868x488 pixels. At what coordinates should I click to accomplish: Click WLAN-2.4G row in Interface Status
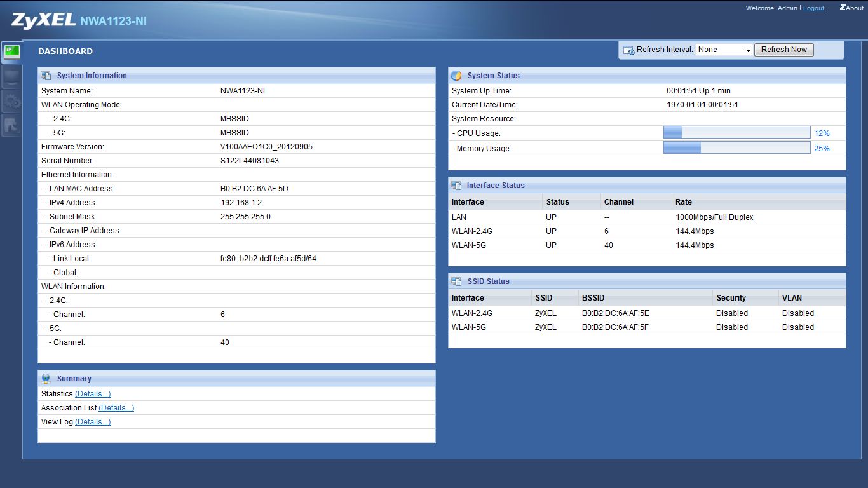click(647, 231)
